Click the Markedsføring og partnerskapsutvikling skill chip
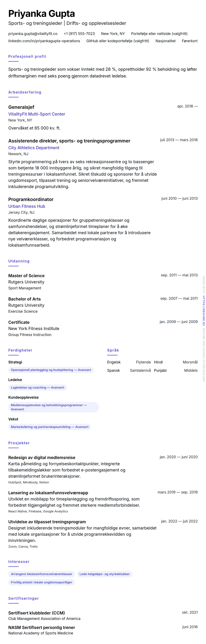This screenshot has width=206, height=644. [x=50, y=427]
